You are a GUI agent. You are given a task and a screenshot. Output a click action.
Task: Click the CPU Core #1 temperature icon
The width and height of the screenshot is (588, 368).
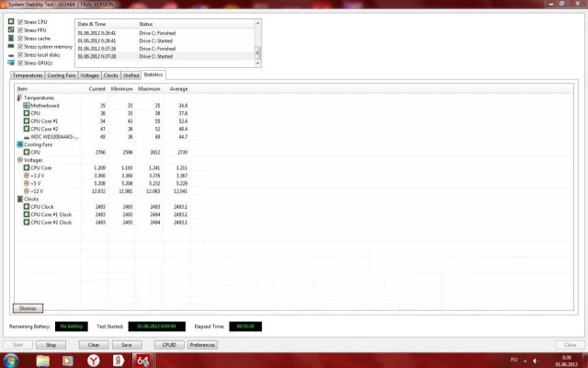tap(27, 121)
